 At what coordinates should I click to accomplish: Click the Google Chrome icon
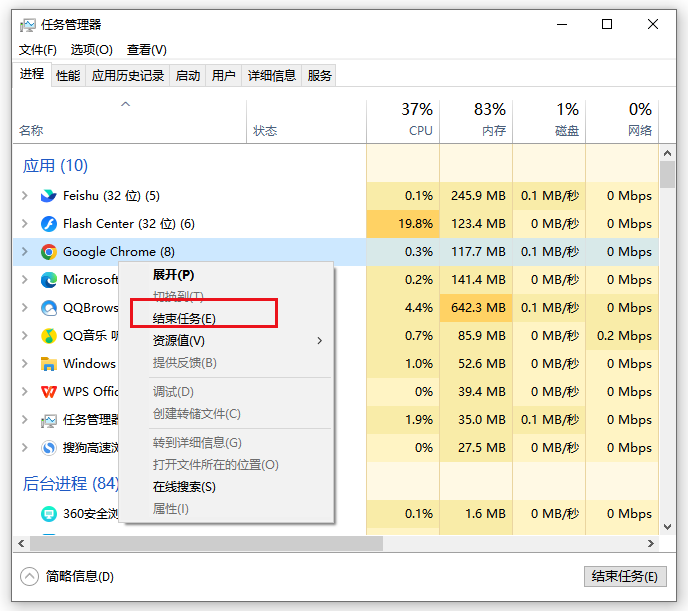coord(48,252)
